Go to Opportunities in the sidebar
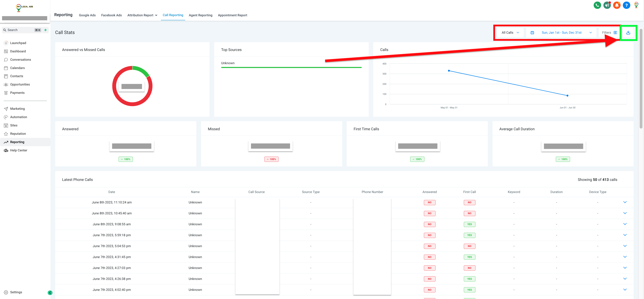The image size is (644, 299). (20, 84)
